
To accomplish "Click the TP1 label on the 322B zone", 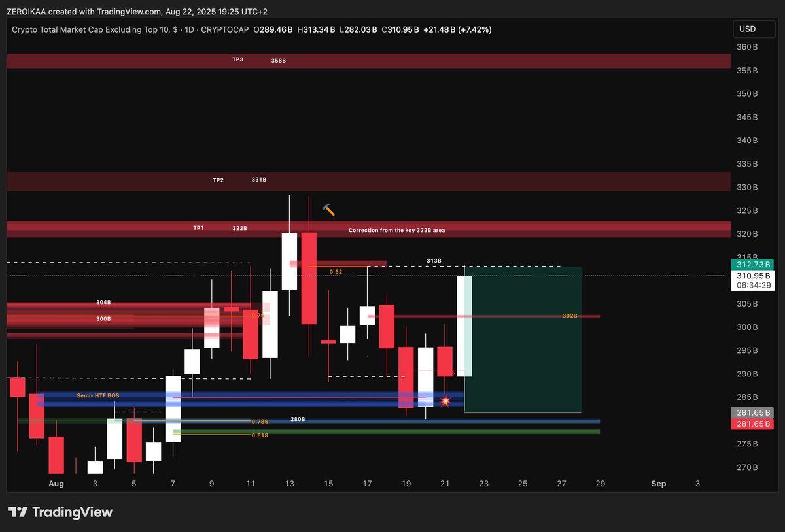I will coord(198,228).
